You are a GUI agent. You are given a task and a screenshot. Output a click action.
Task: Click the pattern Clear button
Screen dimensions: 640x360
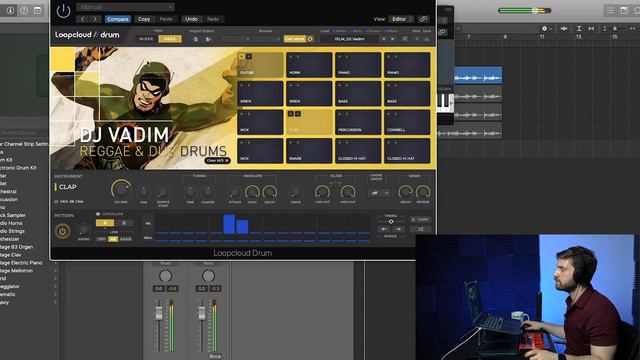(x=420, y=220)
